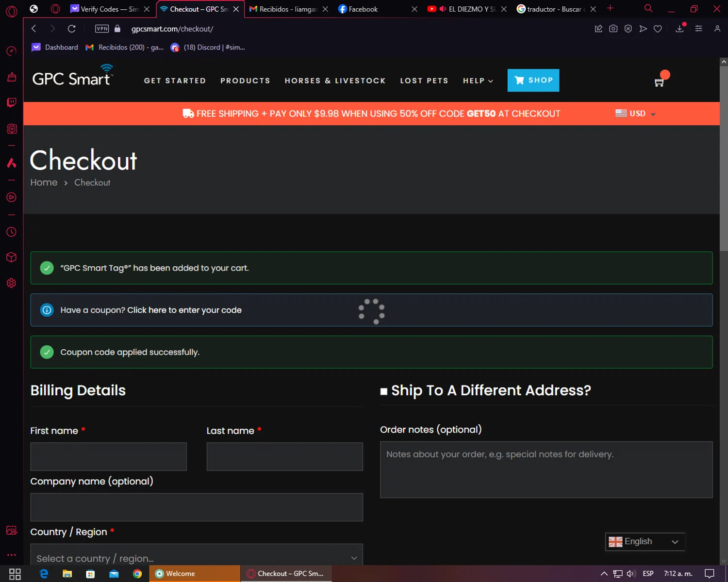Click the Home breadcrumb link
This screenshot has width=728, height=582.
[44, 182]
